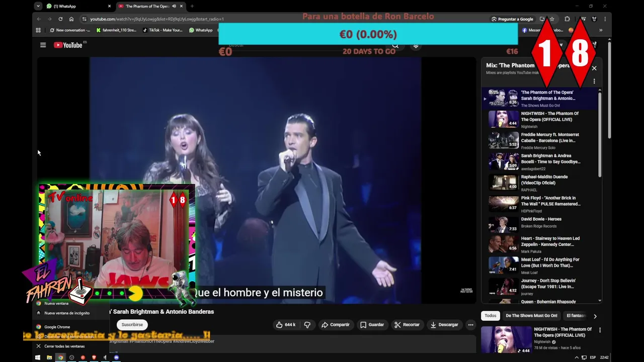This screenshot has height=362, width=644.
Task: Close the WhatsApp tab
Action: click(x=109, y=6)
